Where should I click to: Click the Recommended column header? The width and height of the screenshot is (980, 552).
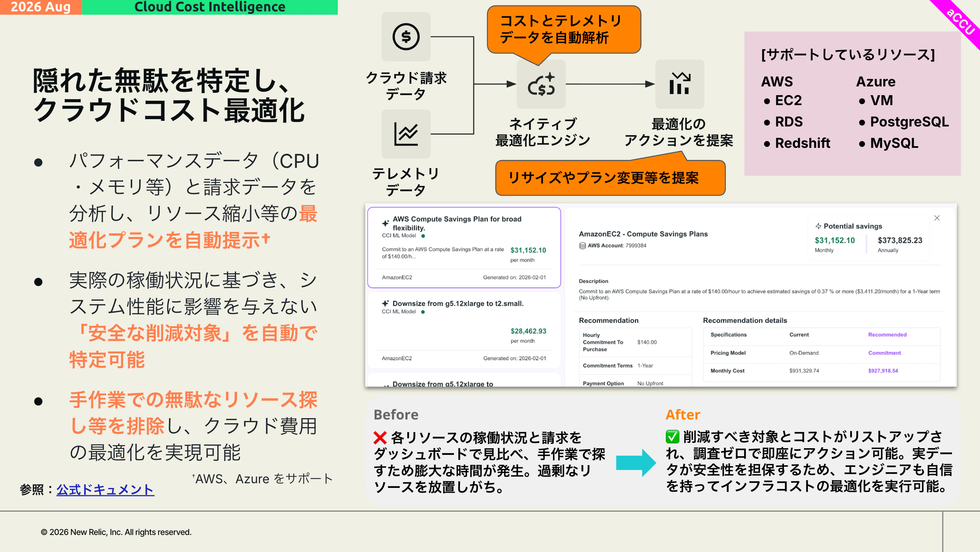[x=887, y=335]
